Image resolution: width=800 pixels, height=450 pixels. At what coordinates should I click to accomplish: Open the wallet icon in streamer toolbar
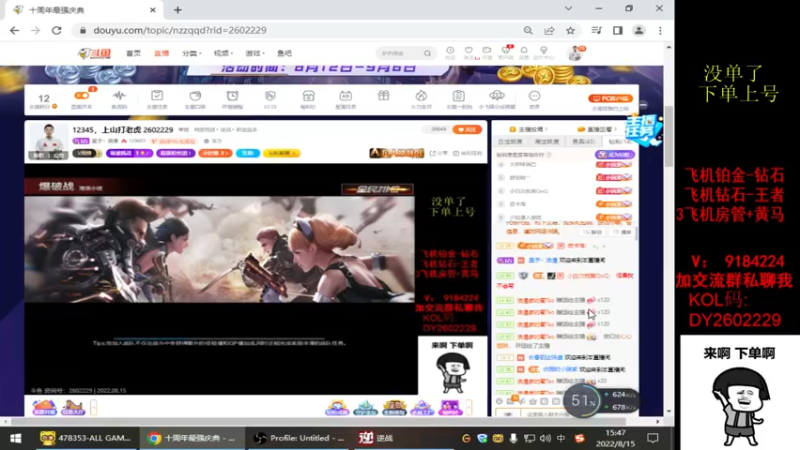click(195, 98)
